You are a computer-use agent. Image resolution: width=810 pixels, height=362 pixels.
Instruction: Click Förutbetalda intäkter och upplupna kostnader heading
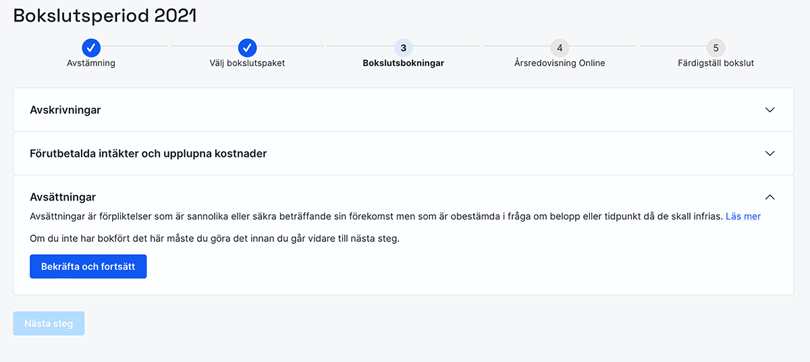click(148, 153)
